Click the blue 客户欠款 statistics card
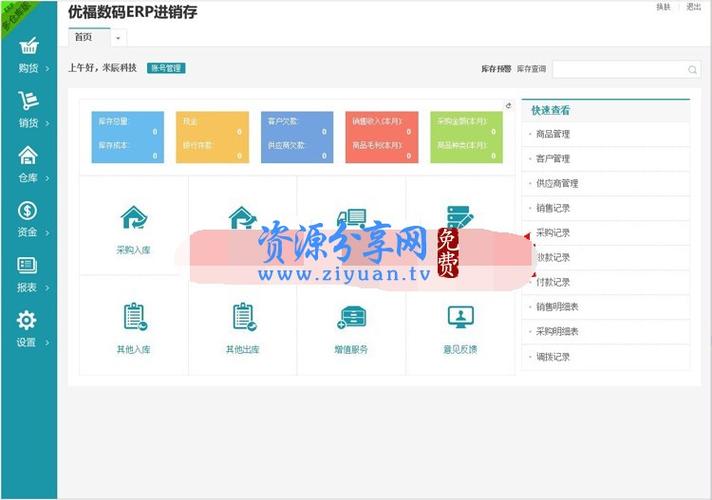Screen dimensions: 712x500 (x=297, y=137)
